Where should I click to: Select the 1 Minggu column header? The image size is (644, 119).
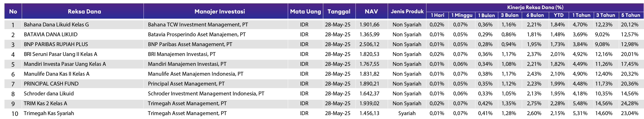pyautogui.click(x=462, y=15)
